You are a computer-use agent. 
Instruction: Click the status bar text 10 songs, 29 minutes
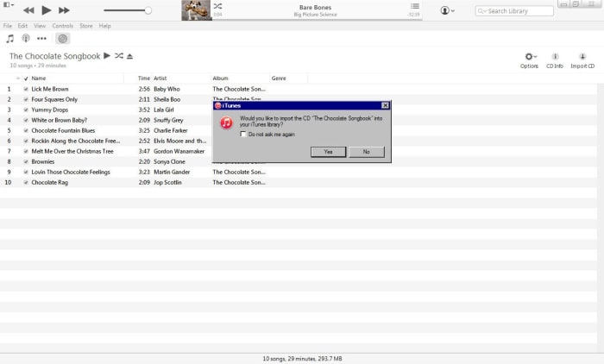tap(302, 359)
